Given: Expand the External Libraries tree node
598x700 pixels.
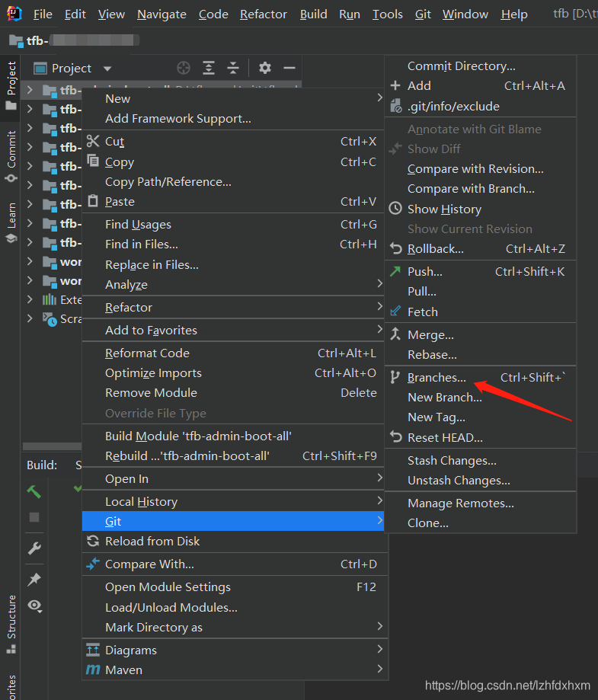Looking at the screenshot, I should click(30, 299).
